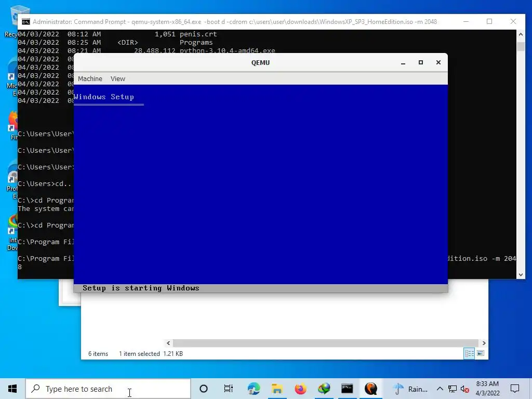Switch File Explorer to large icons view

point(481,353)
